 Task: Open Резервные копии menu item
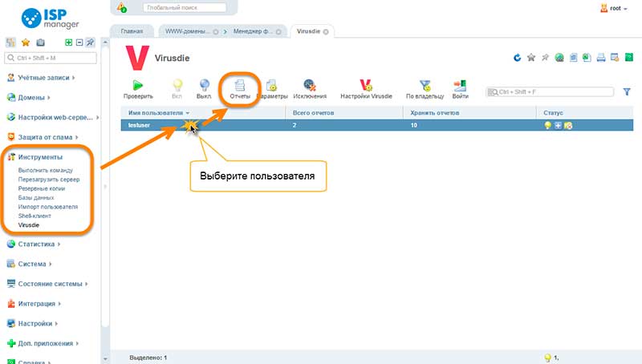click(x=42, y=188)
